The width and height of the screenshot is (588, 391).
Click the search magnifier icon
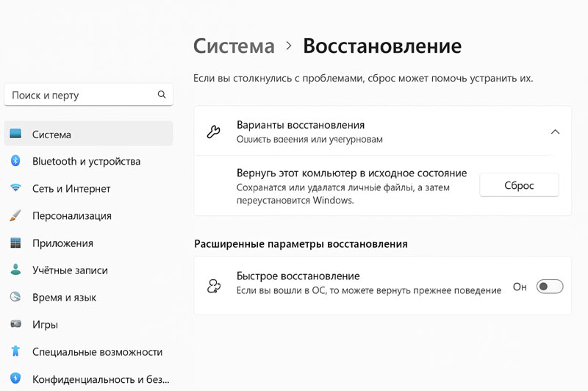pyautogui.click(x=162, y=95)
